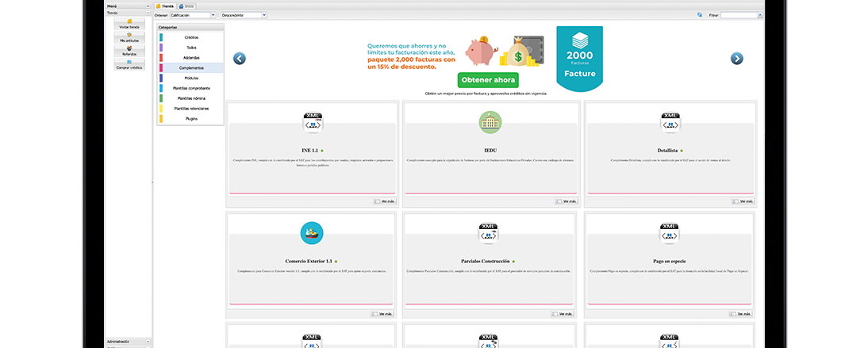
Task: Open Visitar tienda in the sidebar
Action: 129,24
